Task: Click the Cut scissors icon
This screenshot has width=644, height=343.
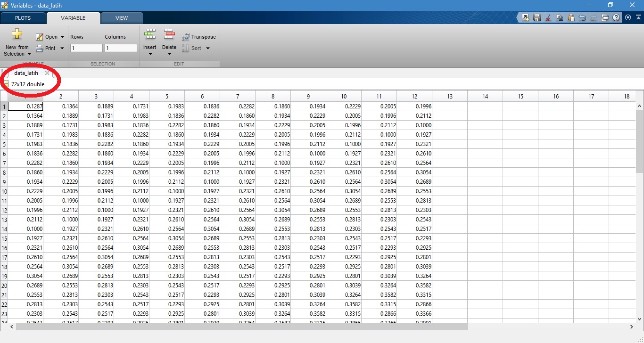Action: [548, 18]
